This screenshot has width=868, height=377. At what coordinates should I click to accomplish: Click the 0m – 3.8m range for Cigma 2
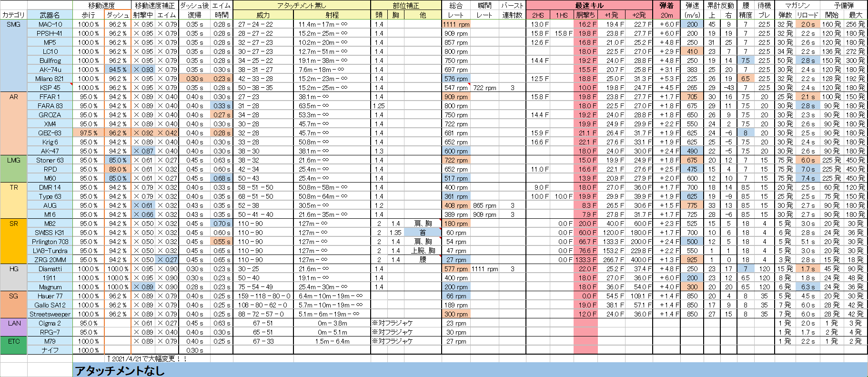click(332, 323)
